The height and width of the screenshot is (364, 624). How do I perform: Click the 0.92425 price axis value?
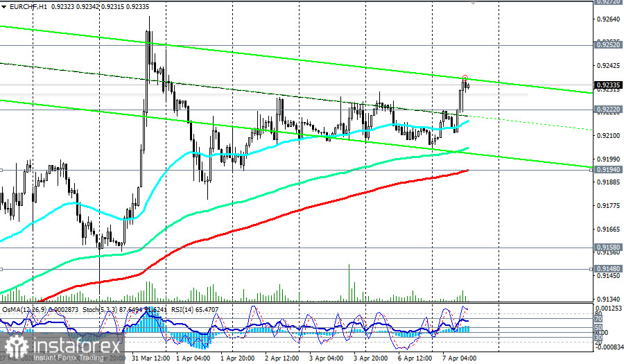tap(608, 66)
